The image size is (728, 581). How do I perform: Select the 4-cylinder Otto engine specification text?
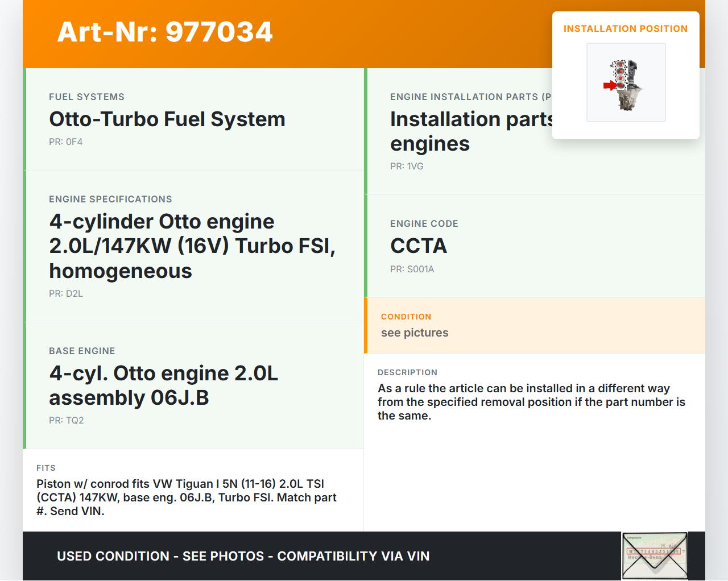pos(192,246)
